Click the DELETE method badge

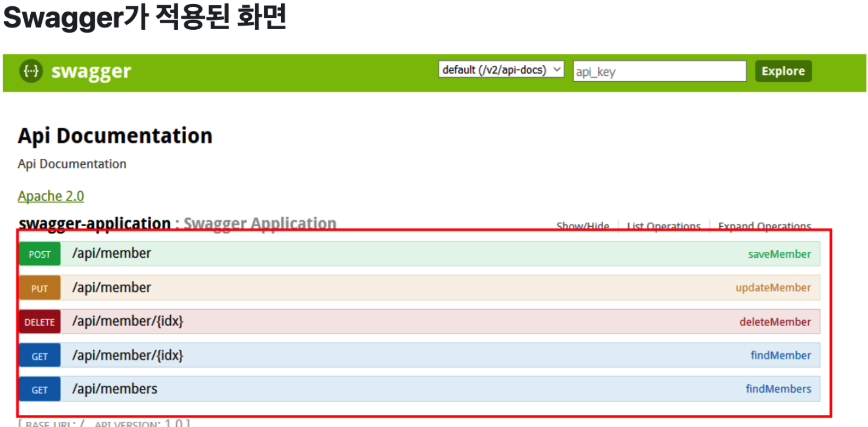point(40,322)
